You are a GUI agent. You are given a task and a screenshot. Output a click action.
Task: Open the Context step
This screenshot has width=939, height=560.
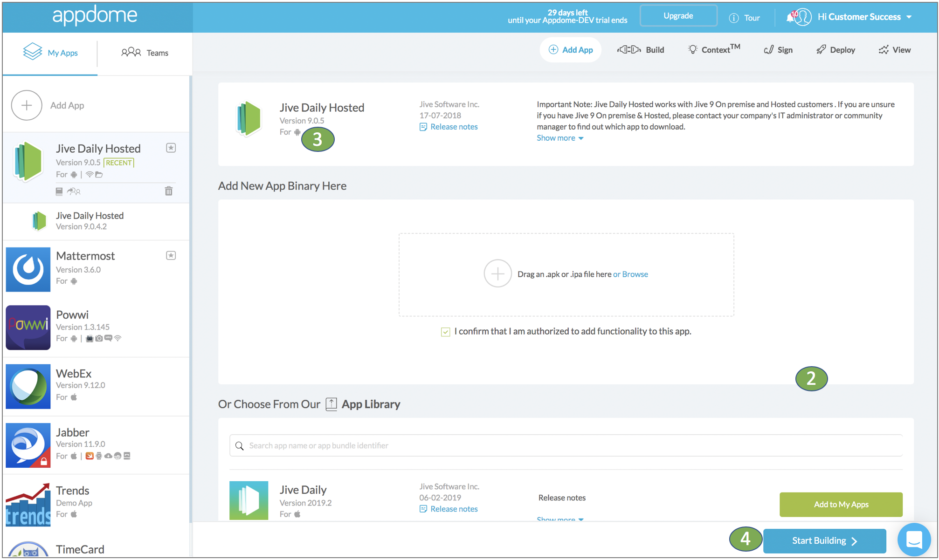(x=714, y=49)
